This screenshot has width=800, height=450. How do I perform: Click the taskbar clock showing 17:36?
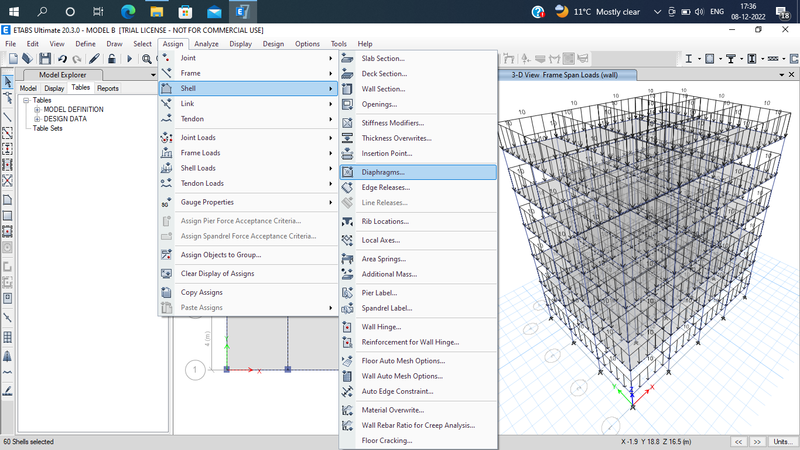pyautogui.click(x=748, y=11)
